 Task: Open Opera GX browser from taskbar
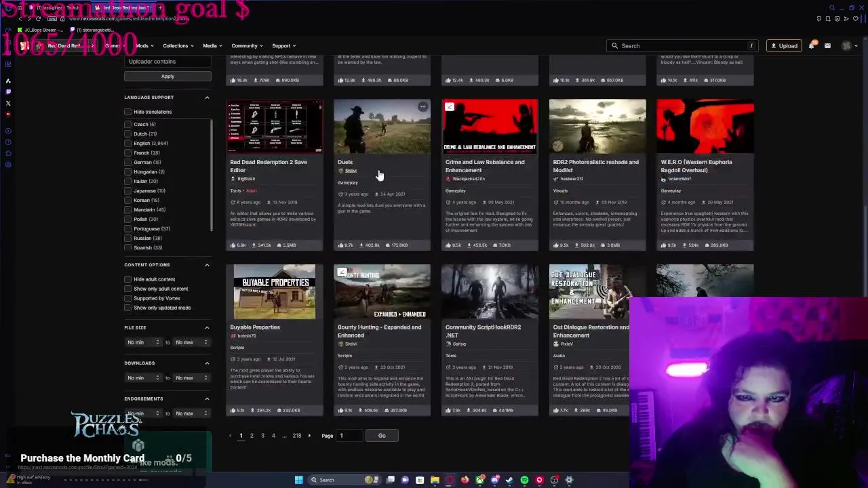449,480
